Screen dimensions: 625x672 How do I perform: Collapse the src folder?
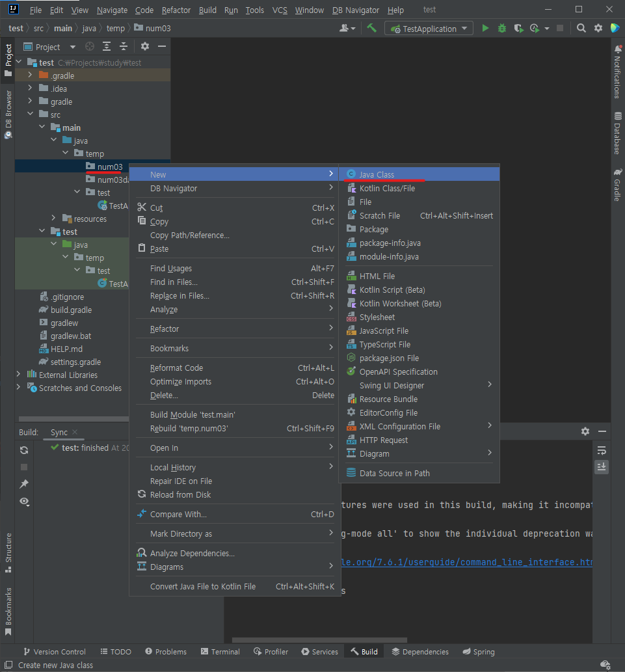click(x=30, y=114)
